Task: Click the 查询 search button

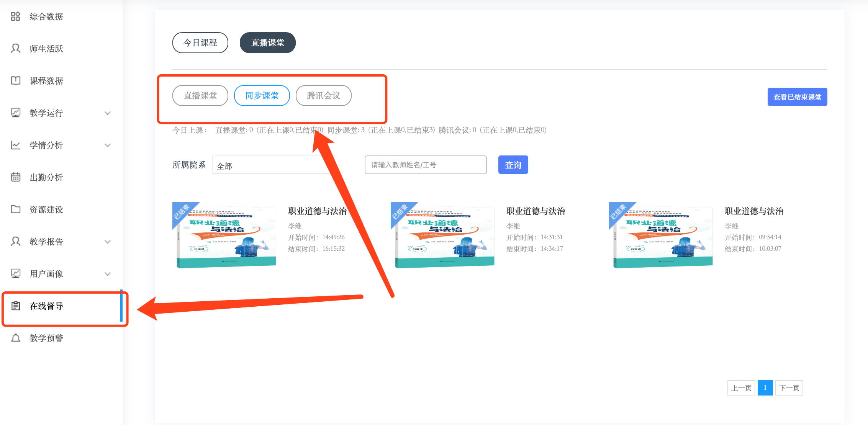Action: (x=513, y=165)
